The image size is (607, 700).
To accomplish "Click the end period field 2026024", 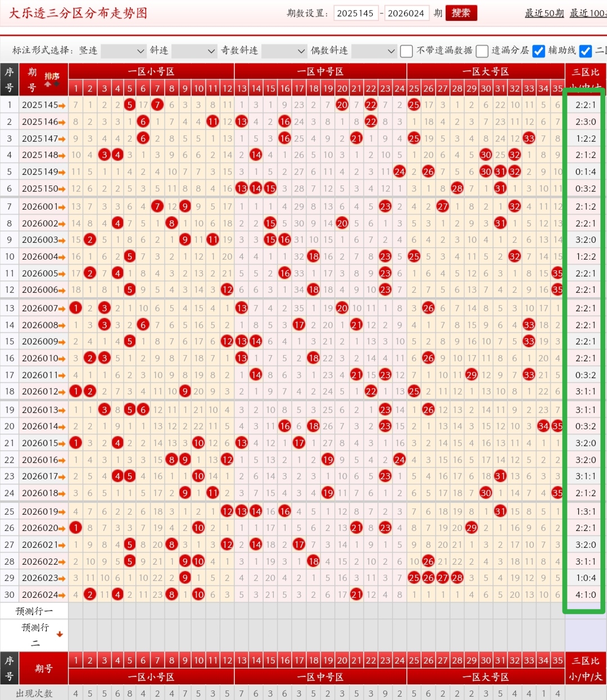I will point(406,13).
